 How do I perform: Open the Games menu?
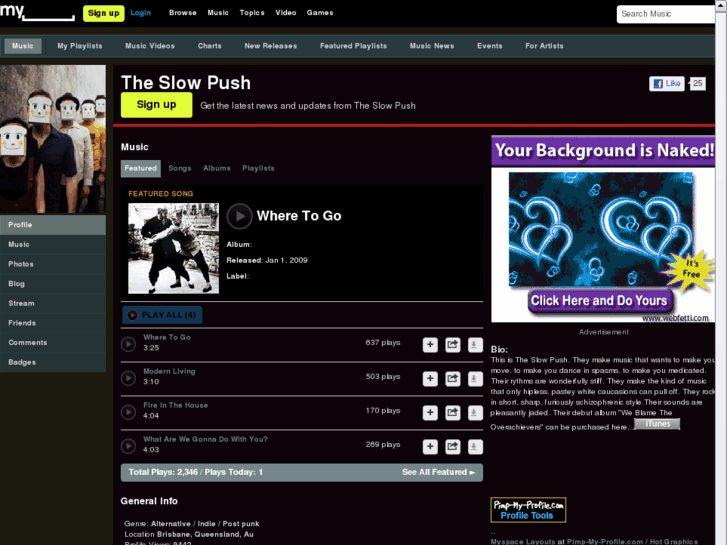coord(320,13)
